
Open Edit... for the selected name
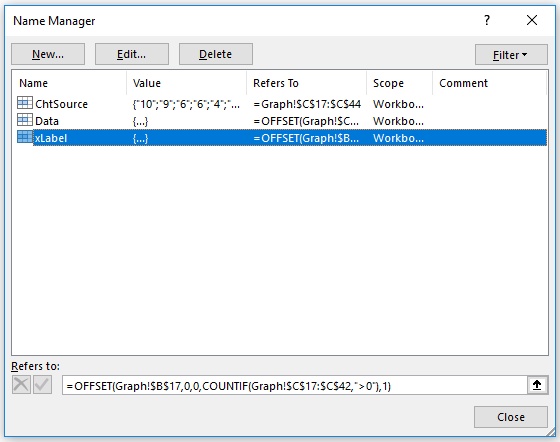131,54
